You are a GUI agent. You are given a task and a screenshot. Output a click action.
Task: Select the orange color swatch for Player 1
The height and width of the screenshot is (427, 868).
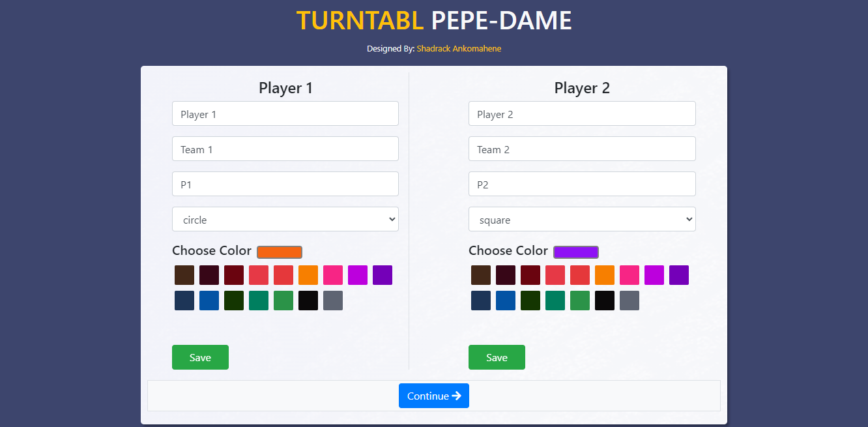pyautogui.click(x=308, y=275)
